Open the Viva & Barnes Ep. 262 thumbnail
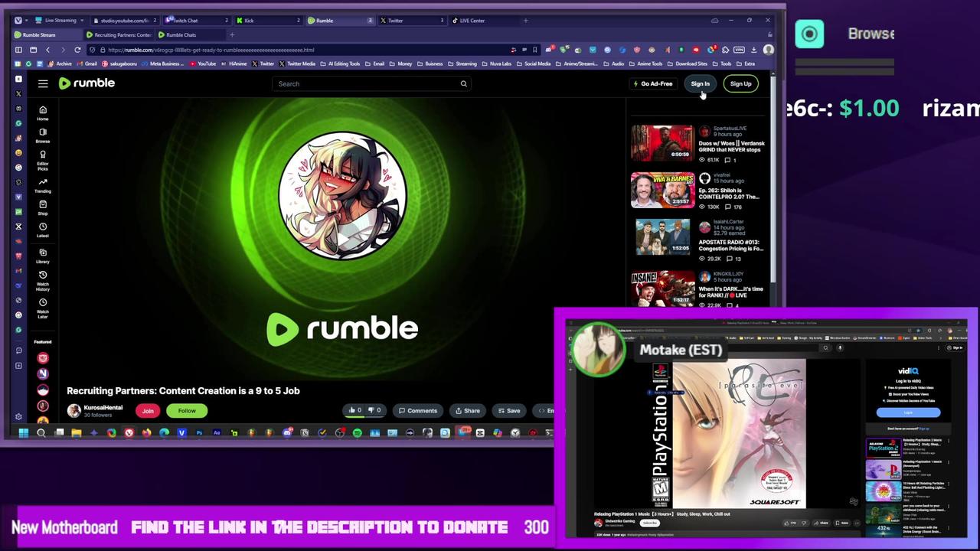 point(662,191)
